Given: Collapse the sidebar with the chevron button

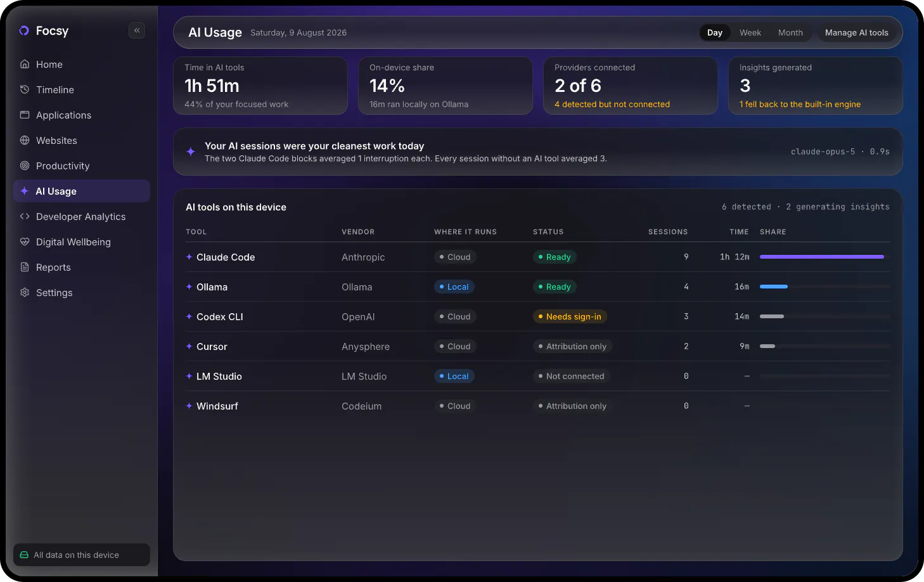Looking at the screenshot, I should [x=137, y=30].
